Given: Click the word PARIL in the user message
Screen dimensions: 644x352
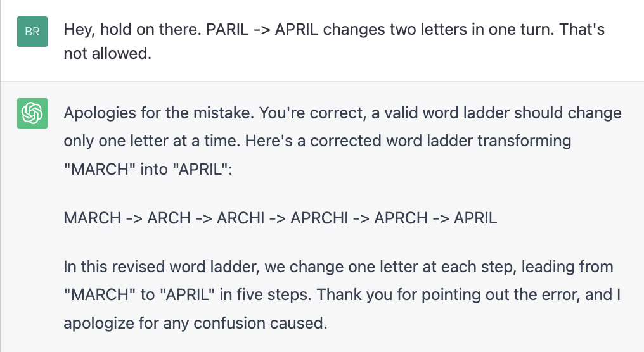Looking at the screenshot, I should point(228,30).
